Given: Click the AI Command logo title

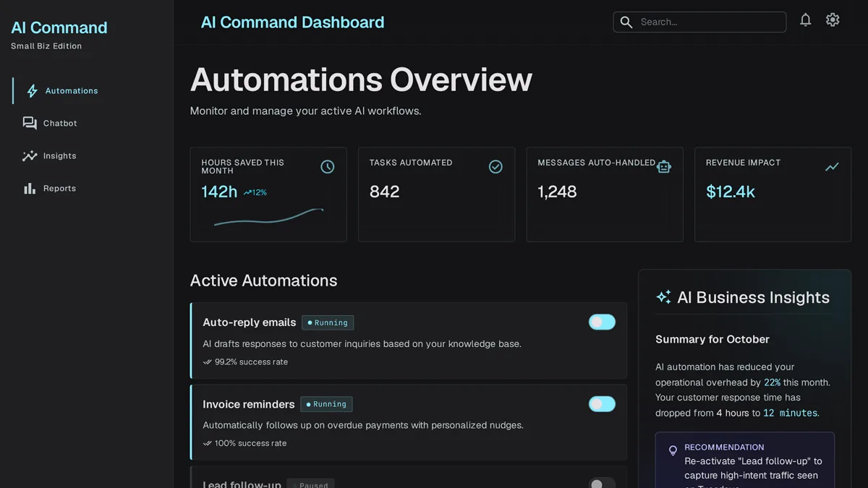Looking at the screenshot, I should (x=59, y=27).
